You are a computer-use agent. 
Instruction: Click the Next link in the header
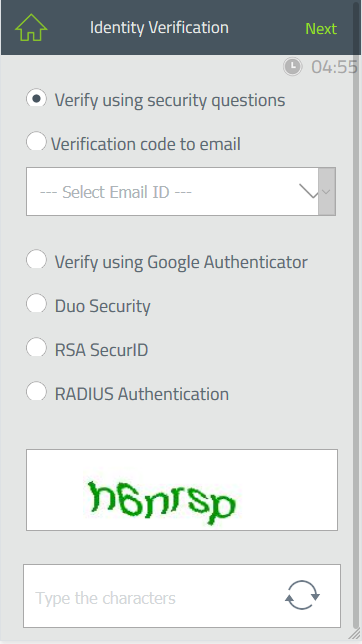321,29
